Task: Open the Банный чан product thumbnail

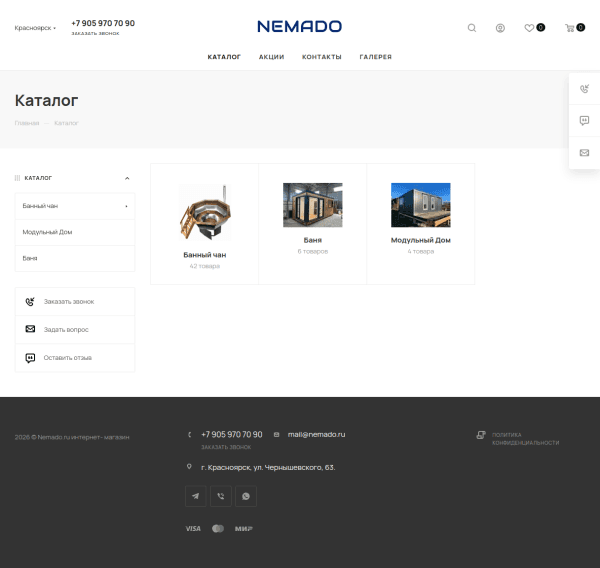Action: 204,212
